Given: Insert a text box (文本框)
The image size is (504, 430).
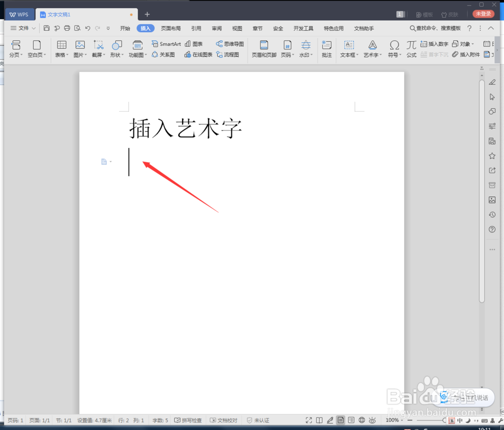Looking at the screenshot, I should 349,49.
